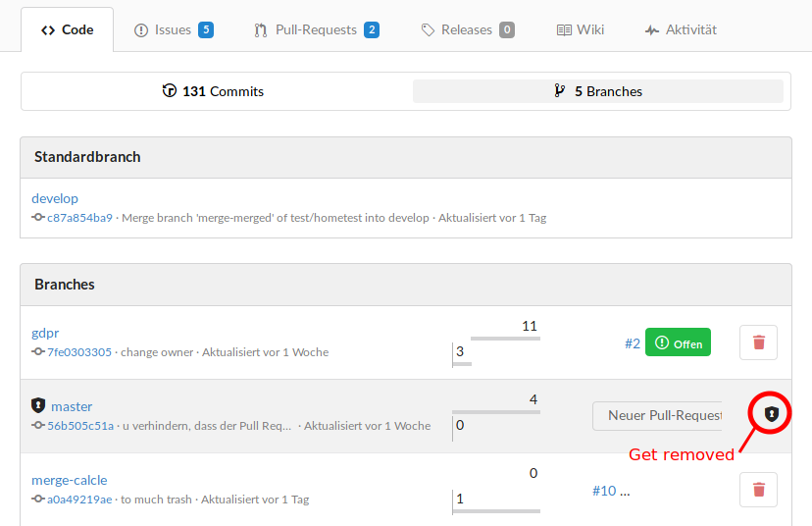This screenshot has height=526, width=812.
Task: Click the circled shield protection icon
Action: 772,415
